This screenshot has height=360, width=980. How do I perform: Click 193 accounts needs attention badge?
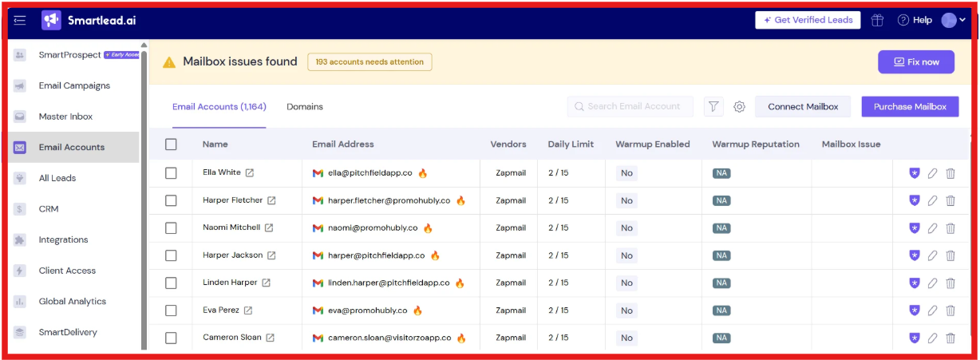[x=369, y=61]
